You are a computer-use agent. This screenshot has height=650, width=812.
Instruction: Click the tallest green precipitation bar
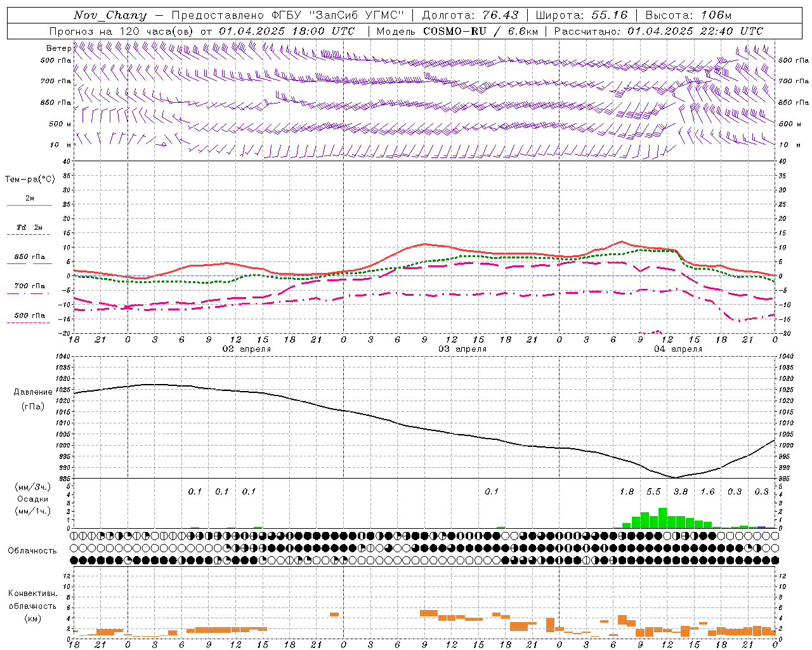coord(663,518)
